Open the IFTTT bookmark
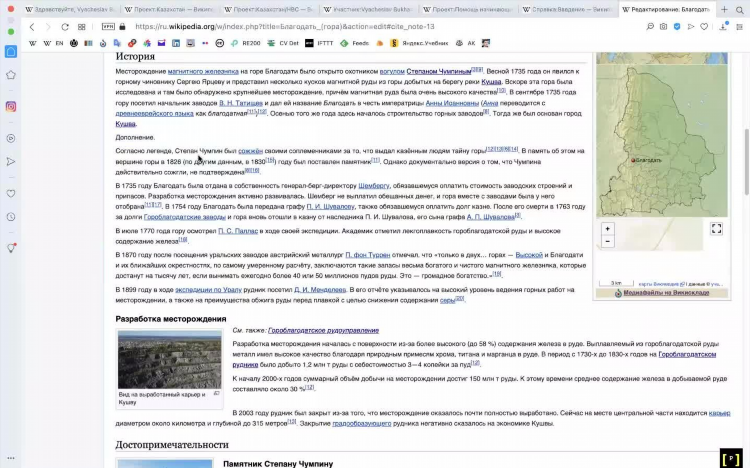 pos(319,43)
